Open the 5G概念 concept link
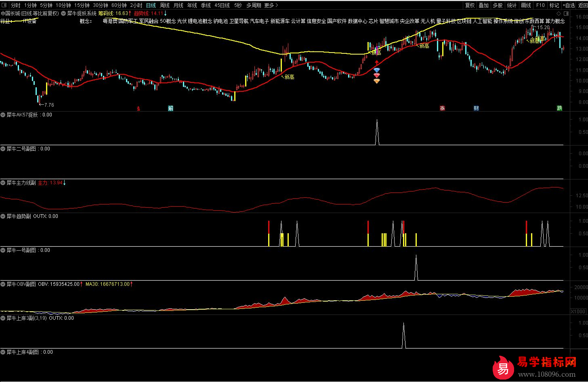The height and width of the screenshot is (382, 588). tap(168, 21)
